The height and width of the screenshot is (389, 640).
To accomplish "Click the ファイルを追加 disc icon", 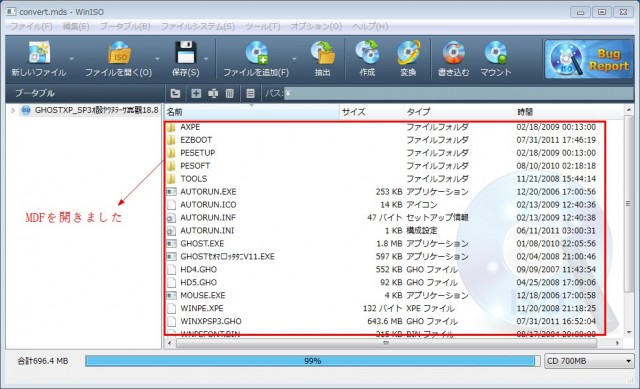I will 256,52.
